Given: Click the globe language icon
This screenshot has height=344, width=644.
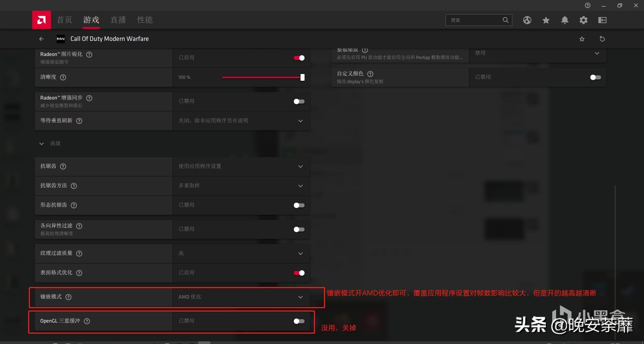Looking at the screenshot, I should coord(527,20).
